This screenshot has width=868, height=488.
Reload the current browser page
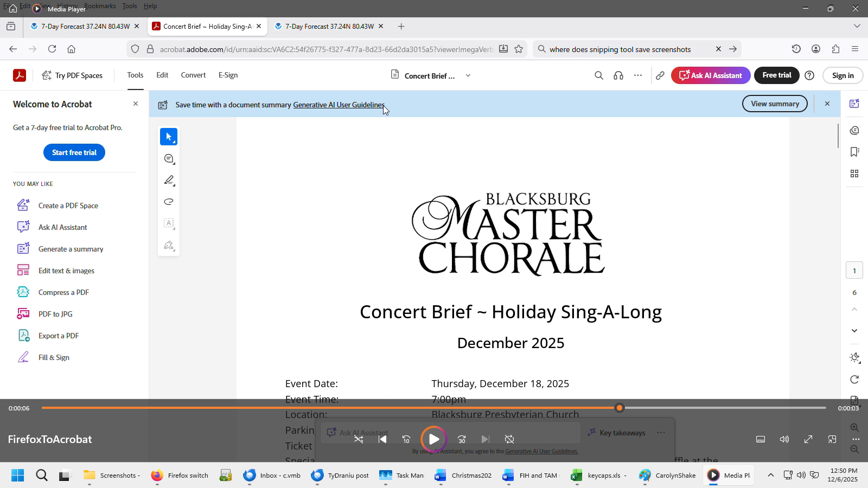(52, 49)
